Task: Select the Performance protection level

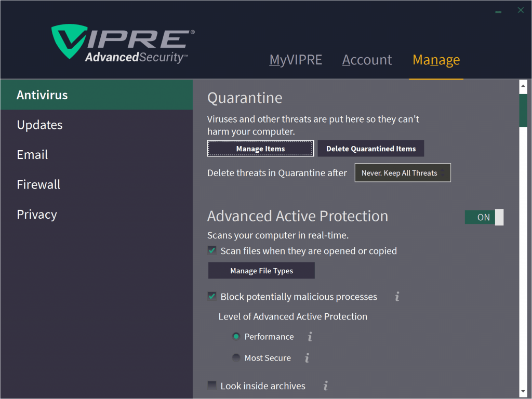Action: (x=236, y=337)
